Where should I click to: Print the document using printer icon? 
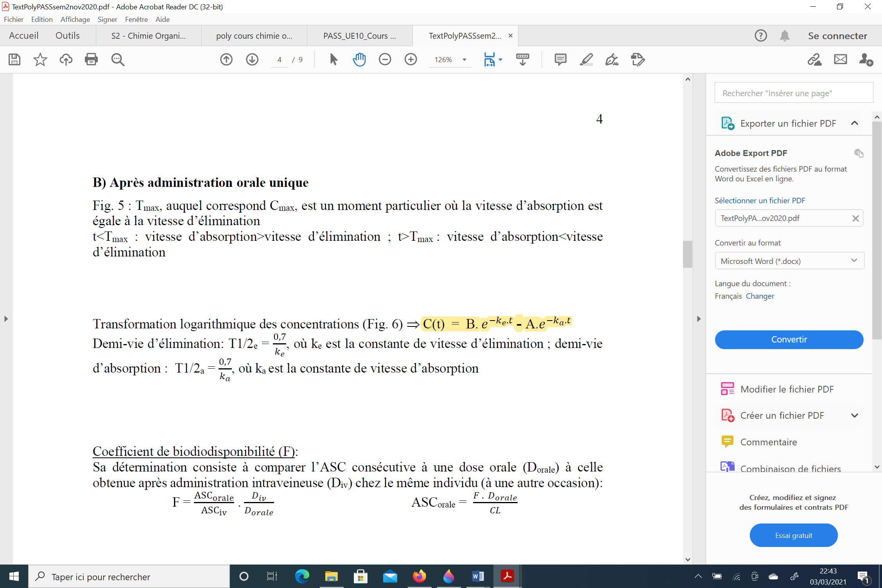click(91, 59)
